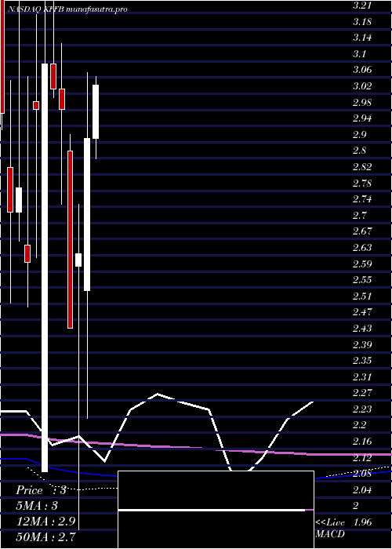Screen dimensions: 392x549
Task: Select the 2.82 price level label
Action: [x=362, y=166]
